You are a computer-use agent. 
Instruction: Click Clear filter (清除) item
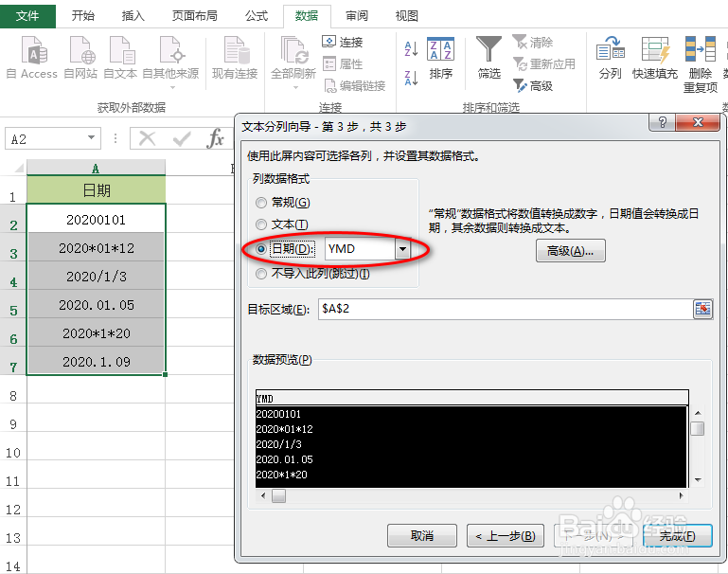(x=533, y=43)
